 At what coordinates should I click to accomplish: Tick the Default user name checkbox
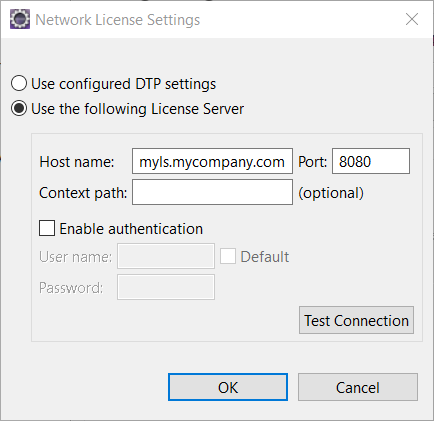coord(228,256)
